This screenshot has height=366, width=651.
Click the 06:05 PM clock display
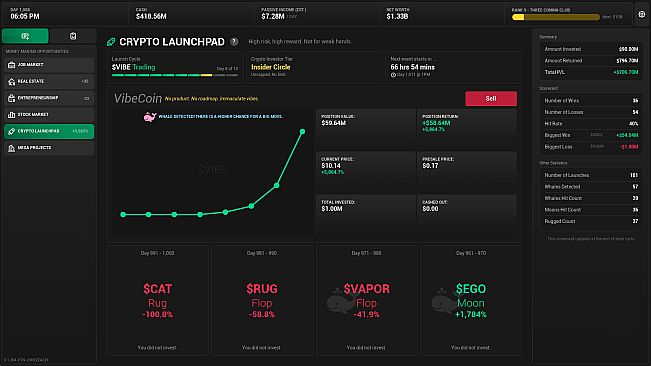pyautogui.click(x=25, y=17)
